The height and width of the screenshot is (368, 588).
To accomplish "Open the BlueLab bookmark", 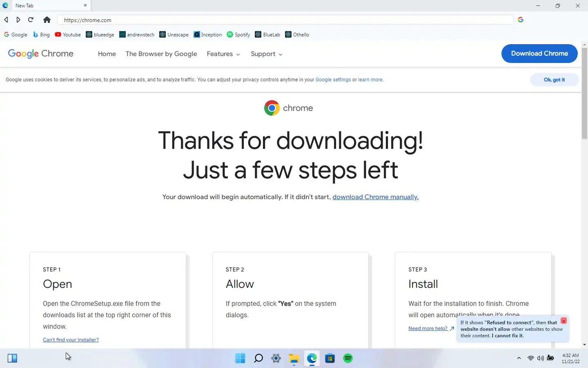I will (x=267, y=35).
